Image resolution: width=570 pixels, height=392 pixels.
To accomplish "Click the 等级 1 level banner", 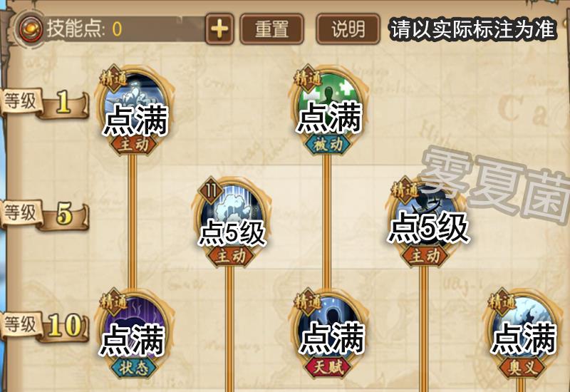I will pos(44,103).
